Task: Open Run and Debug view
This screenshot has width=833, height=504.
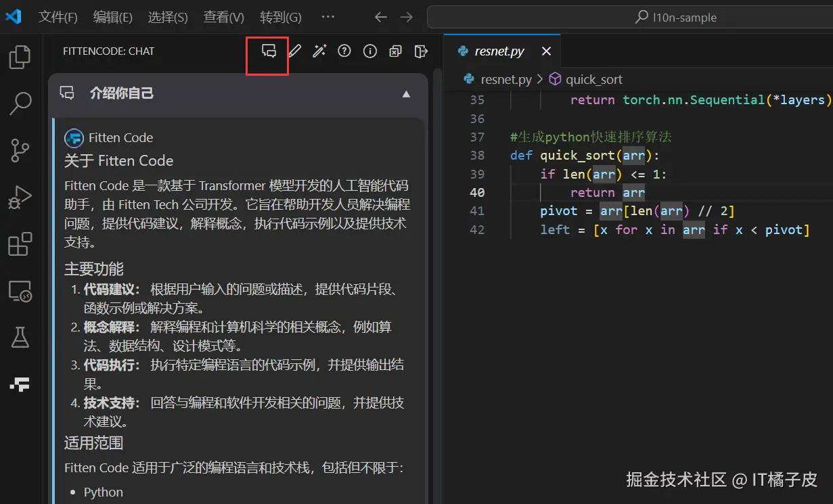Action: tap(20, 197)
